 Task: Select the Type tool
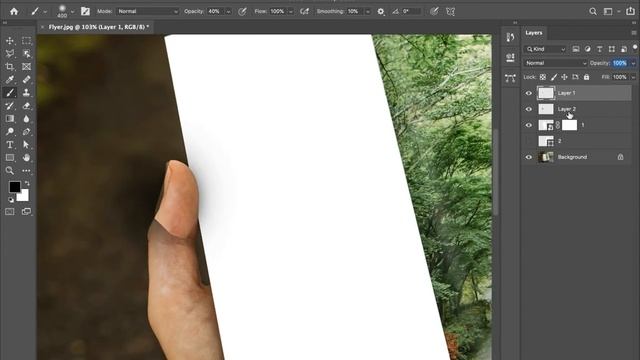click(x=10, y=144)
